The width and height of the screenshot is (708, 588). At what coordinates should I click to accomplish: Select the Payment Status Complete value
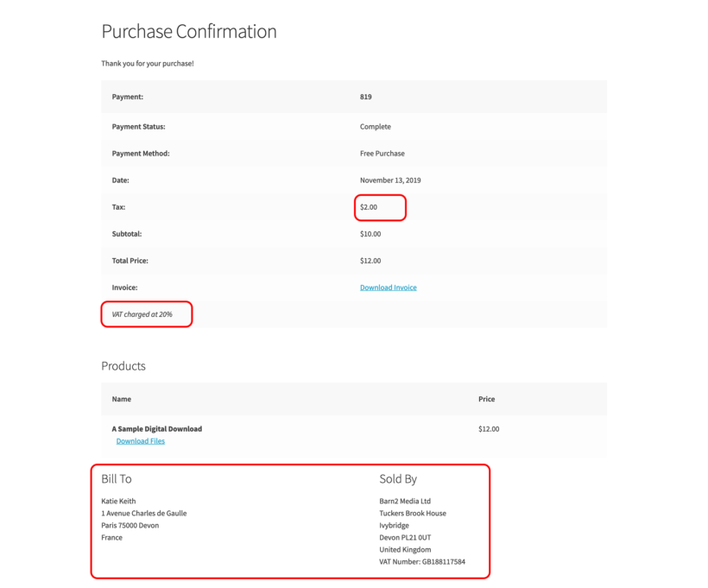tap(374, 126)
